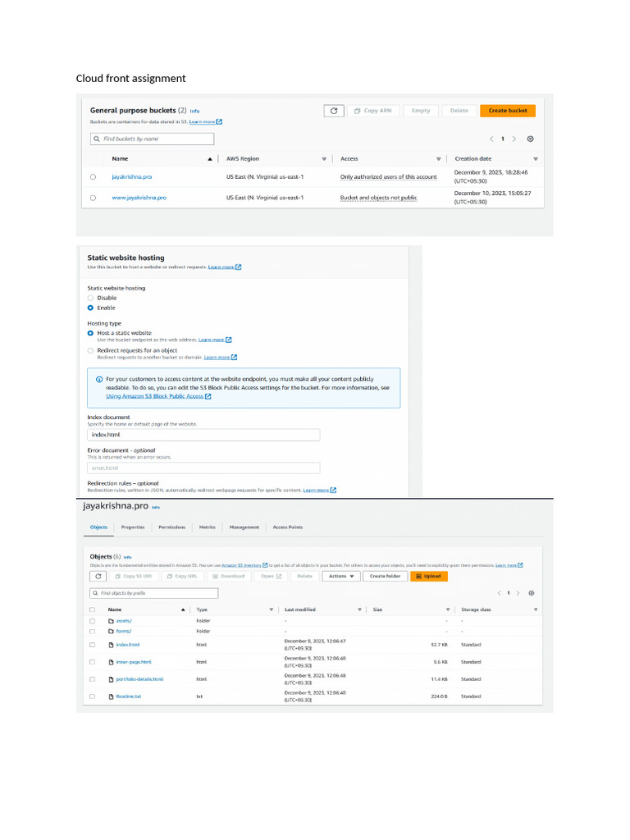This screenshot has width=630, height=840.
Task: Open objects table settings gear icon
Action: point(532,593)
